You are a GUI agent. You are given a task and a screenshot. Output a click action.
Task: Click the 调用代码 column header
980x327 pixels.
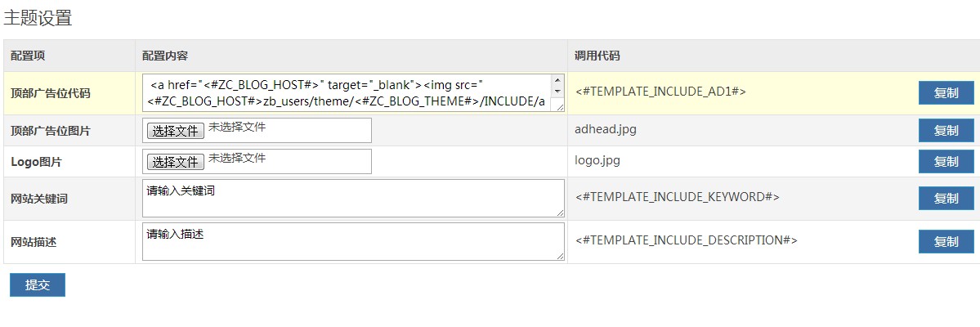pyautogui.click(x=597, y=56)
